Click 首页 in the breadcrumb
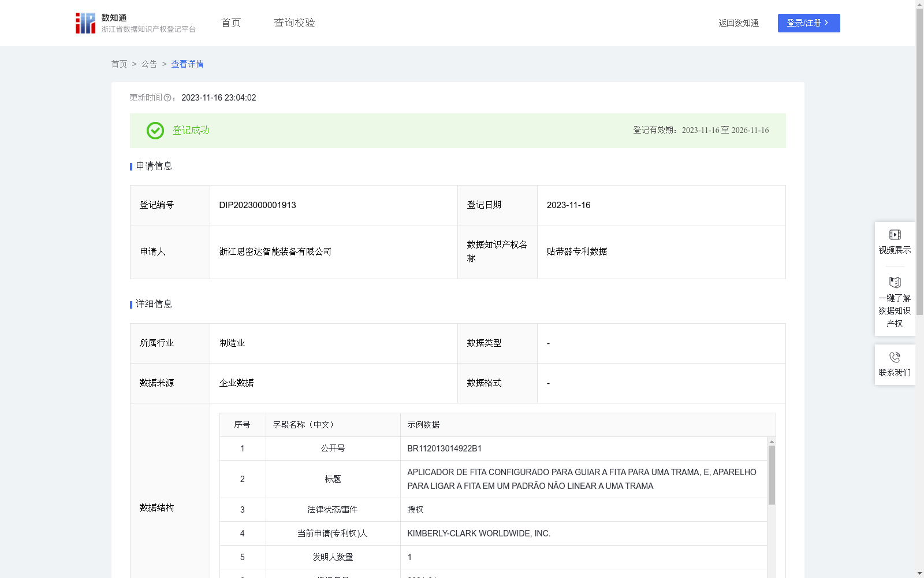This screenshot has height=578, width=924. [119, 64]
